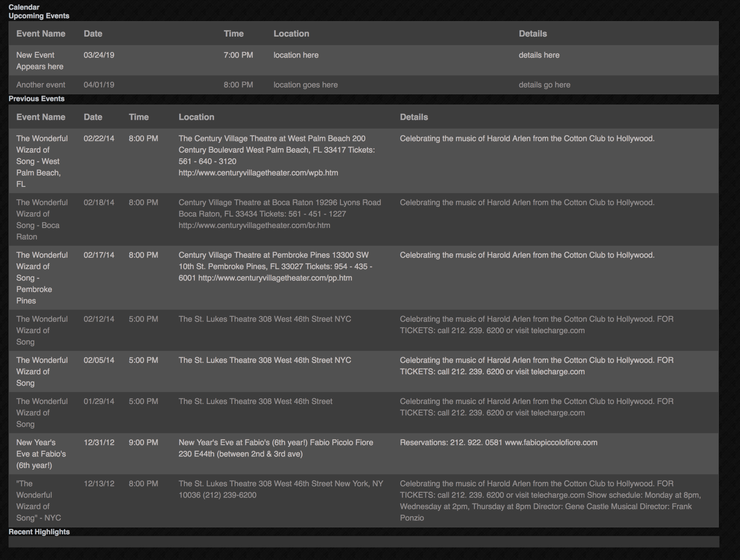Select the Wonderful Wizard of Song NYC event name

tap(39, 501)
